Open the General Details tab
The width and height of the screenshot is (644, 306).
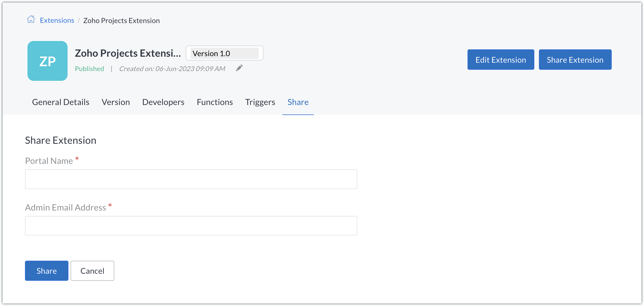pyautogui.click(x=61, y=102)
